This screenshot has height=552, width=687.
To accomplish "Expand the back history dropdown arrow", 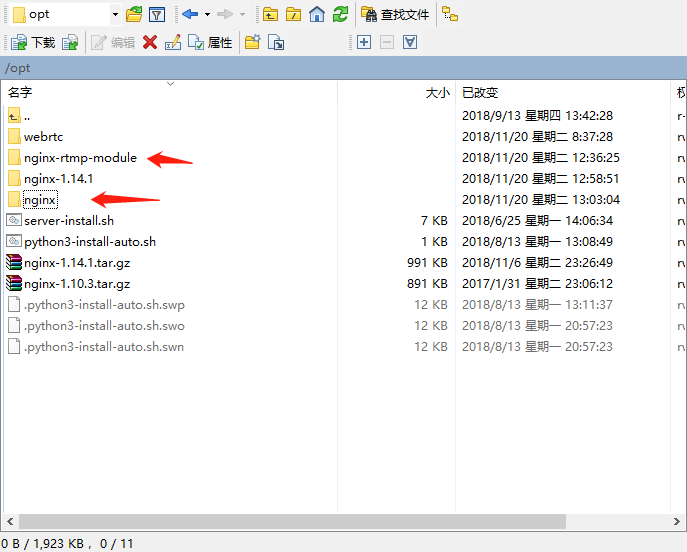I will click(x=207, y=14).
